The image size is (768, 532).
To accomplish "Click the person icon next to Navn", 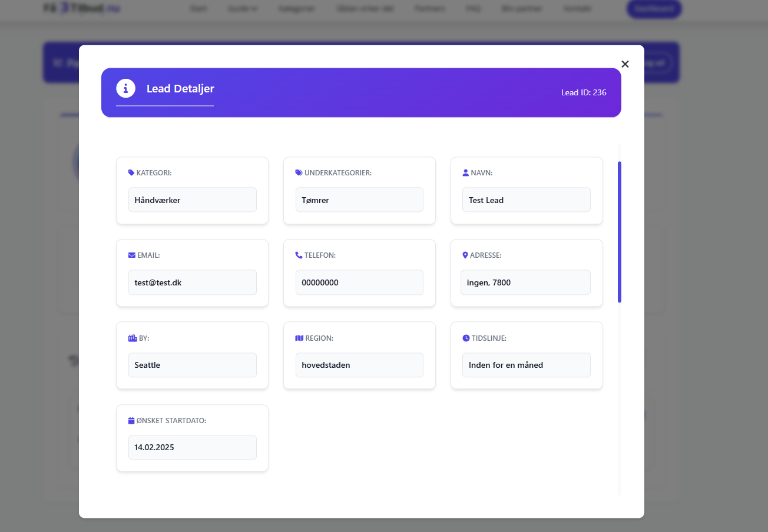I will pyautogui.click(x=466, y=173).
